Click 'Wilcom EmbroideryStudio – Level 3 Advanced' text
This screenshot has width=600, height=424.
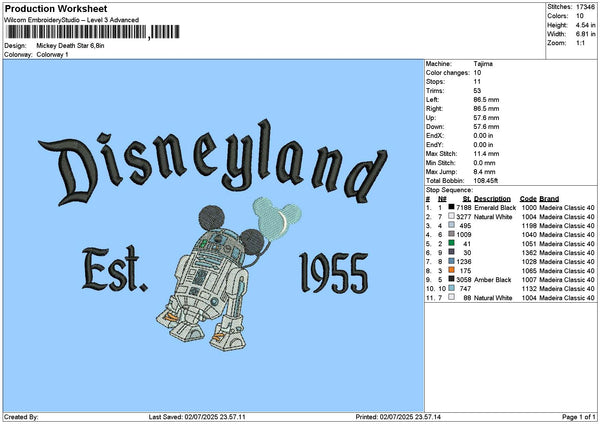pos(72,20)
